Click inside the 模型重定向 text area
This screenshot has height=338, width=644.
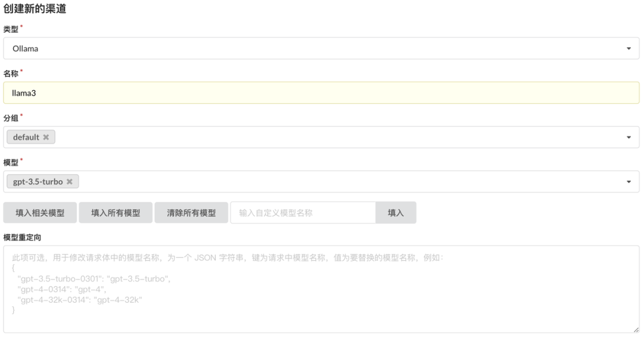click(321, 289)
